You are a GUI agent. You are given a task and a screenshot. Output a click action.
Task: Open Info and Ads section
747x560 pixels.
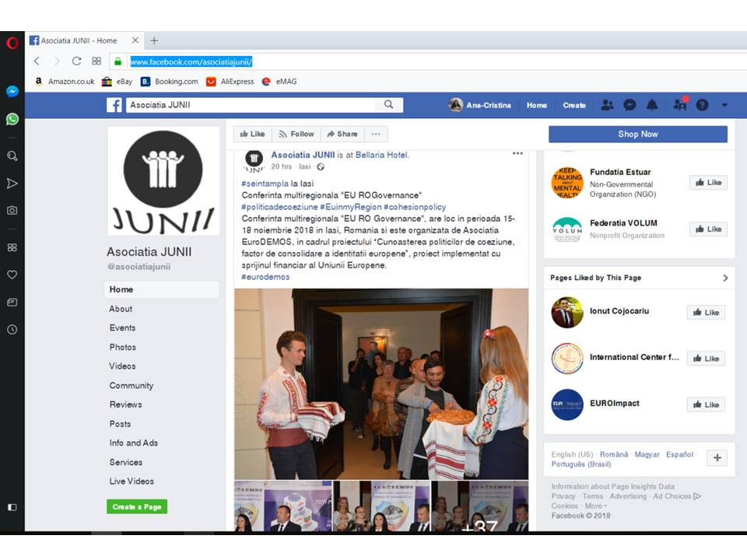tap(133, 443)
